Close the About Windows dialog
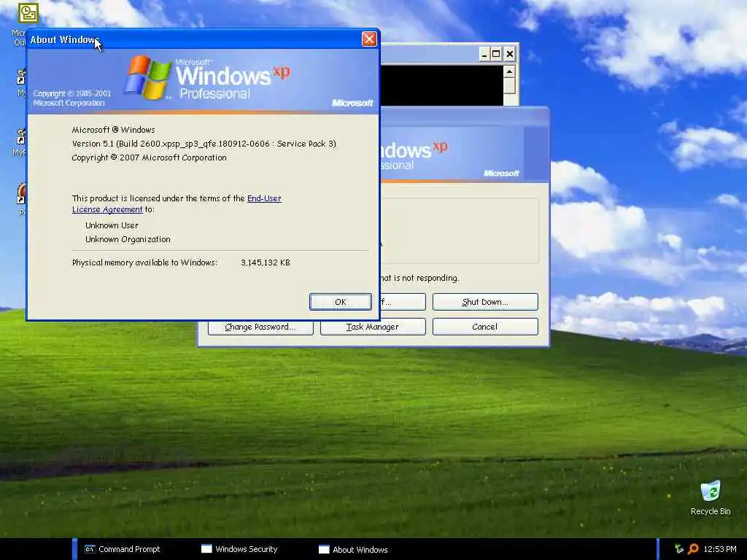The image size is (747, 560). 369,39
